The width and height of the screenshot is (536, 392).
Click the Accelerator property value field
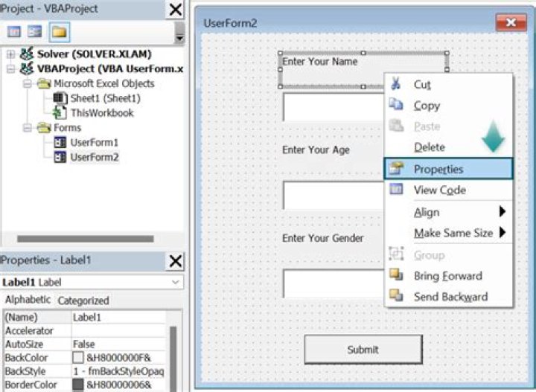pos(118,330)
